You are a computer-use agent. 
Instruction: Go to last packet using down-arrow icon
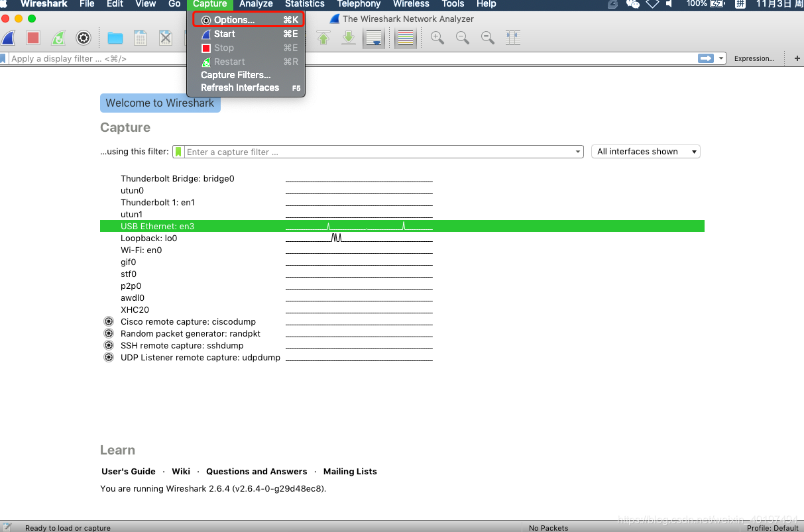coord(349,38)
